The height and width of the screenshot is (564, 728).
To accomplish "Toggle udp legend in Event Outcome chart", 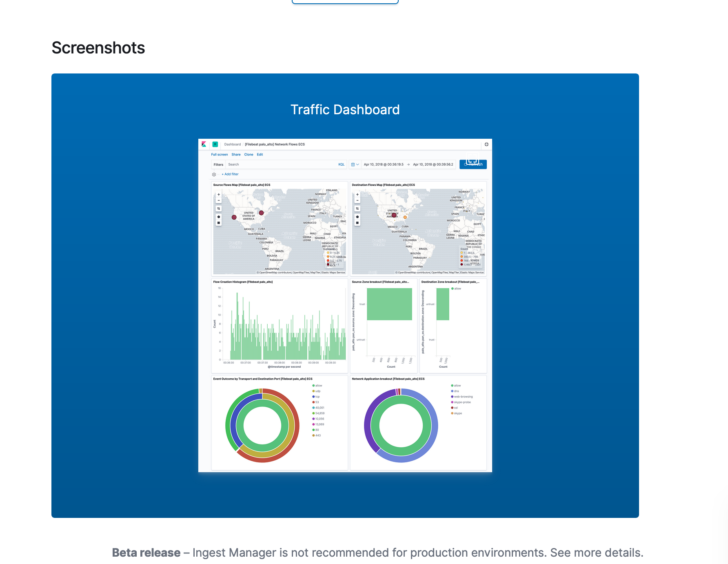I will click(x=317, y=391).
